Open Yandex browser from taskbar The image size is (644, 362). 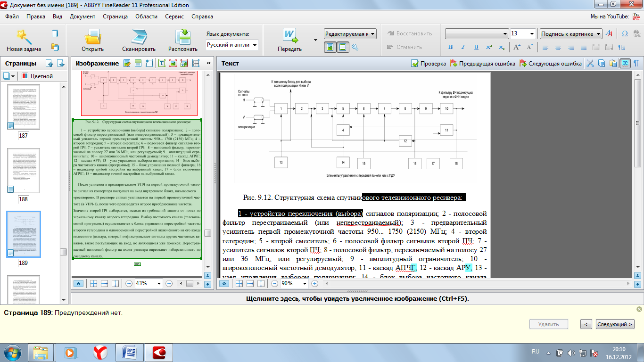pyautogui.click(x=100, y=353)
